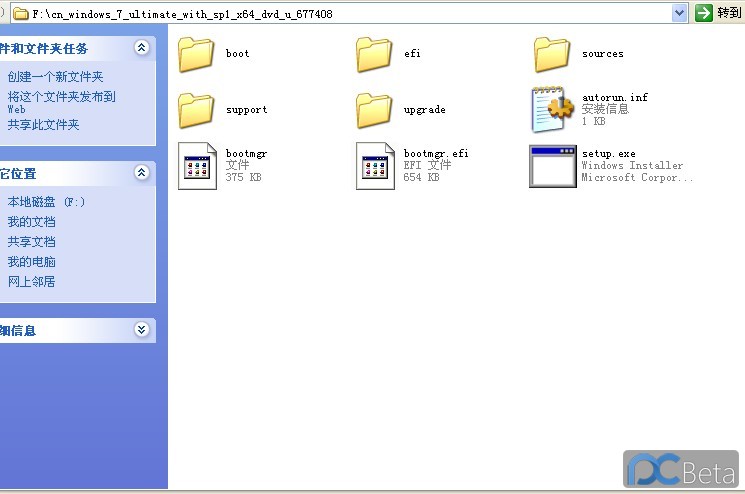The width and height of the screenshot is (745, 494).
Task: Open 共享文档 location
Action: (x=31, y=242)
